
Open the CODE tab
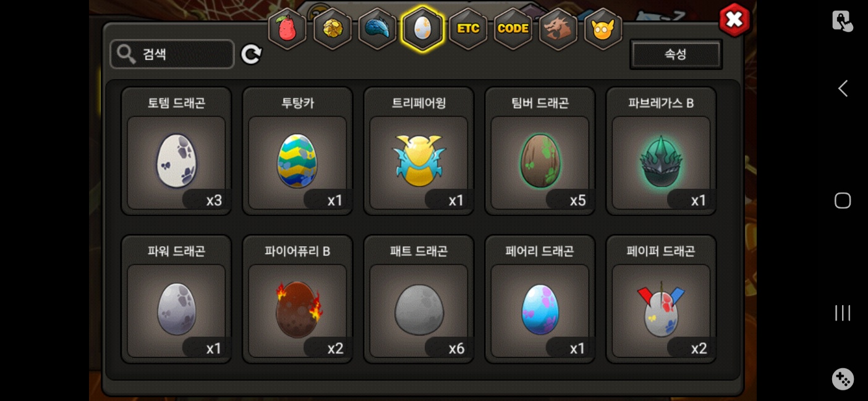[513, 28]
